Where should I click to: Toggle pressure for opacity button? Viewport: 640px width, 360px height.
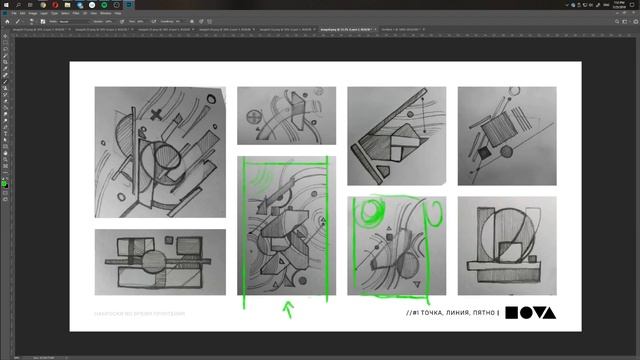coord(122,21)
